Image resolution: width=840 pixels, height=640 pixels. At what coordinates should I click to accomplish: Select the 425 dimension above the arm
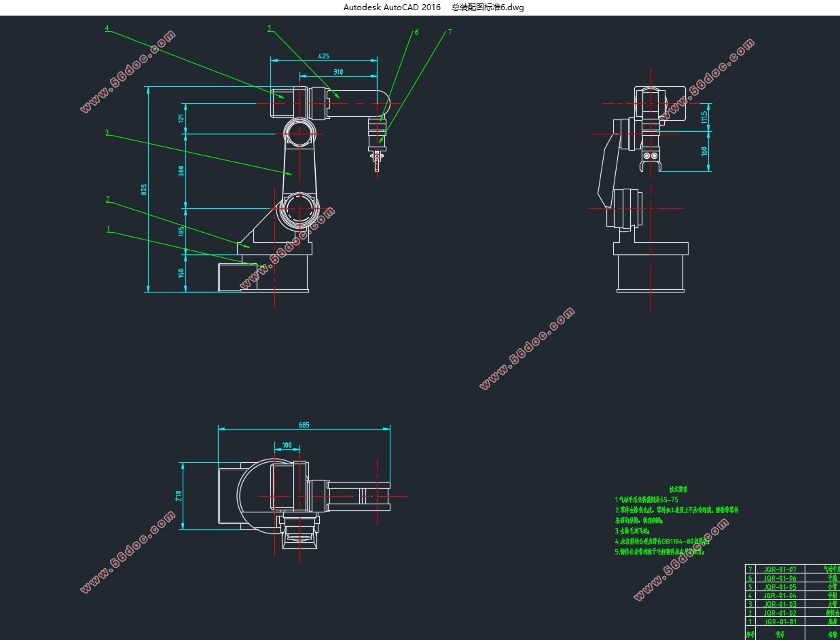323,56
